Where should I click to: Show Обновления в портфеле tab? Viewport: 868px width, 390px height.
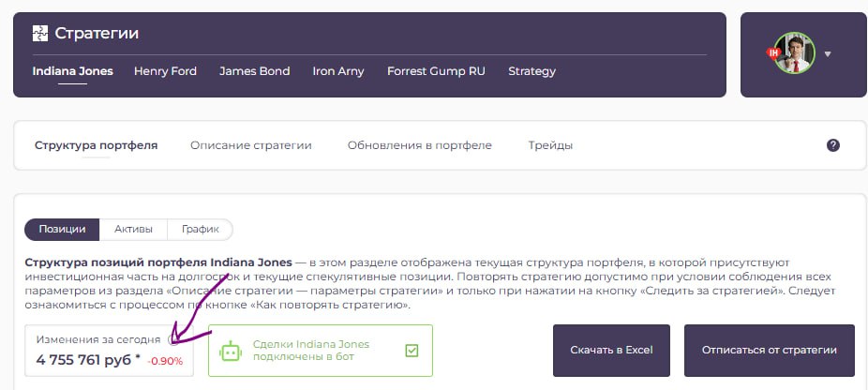tap(419, 145)
